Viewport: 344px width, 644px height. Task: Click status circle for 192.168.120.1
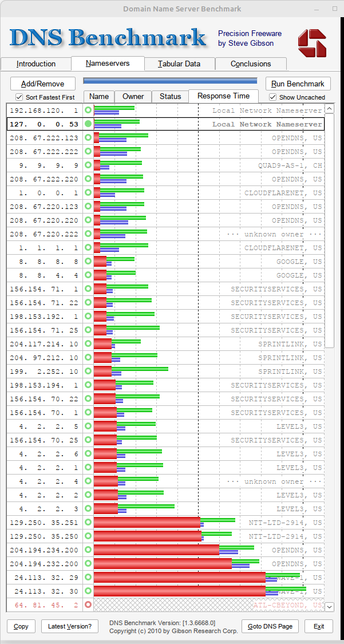click(x=88, y=110)
